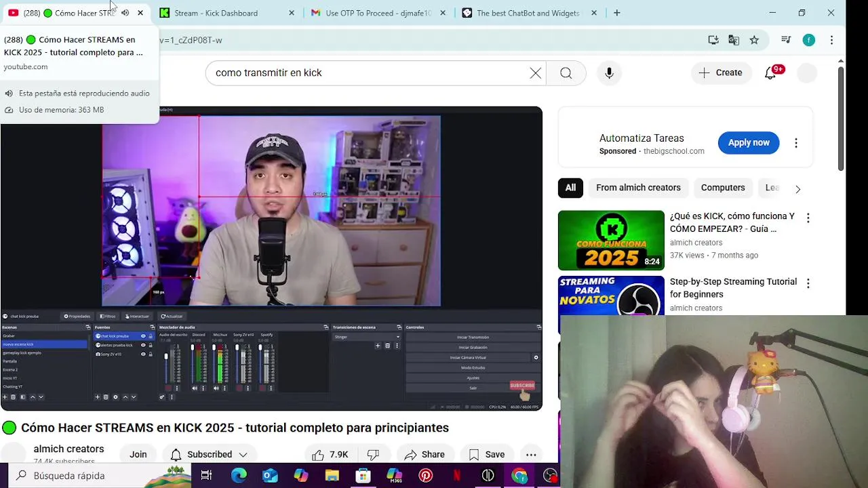The image size is (868, 488).
Task: Bookmark this page with star icon
Action: [754, 40]
